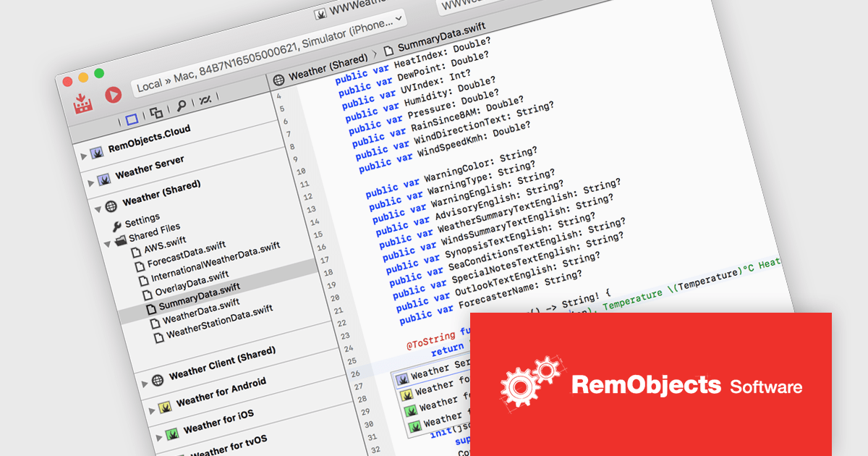Viewport: 868px width, 456px height.
Task: Expand the Weather for Android project
Action: (151, 410)
